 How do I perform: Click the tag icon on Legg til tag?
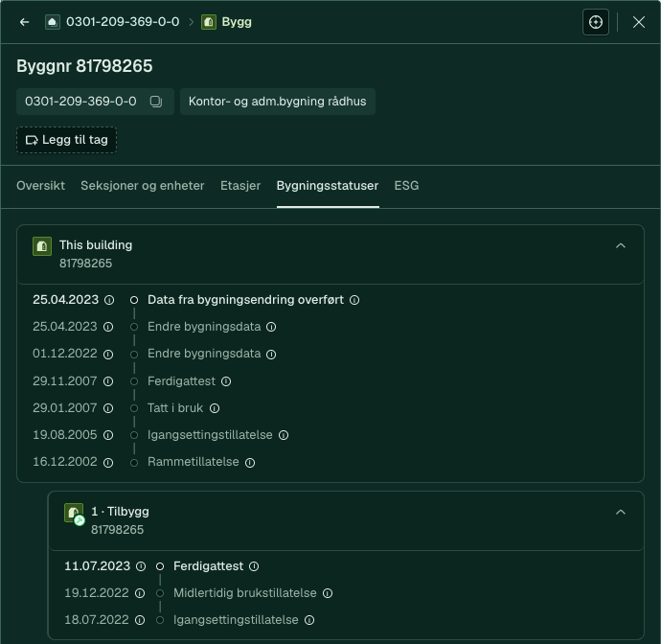click(32, 140)
